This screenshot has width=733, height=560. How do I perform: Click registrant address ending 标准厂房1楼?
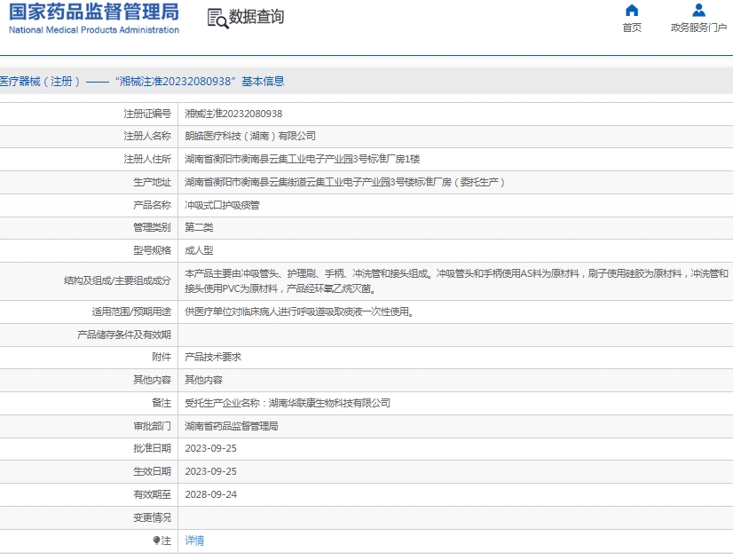[x=302, y=159]
